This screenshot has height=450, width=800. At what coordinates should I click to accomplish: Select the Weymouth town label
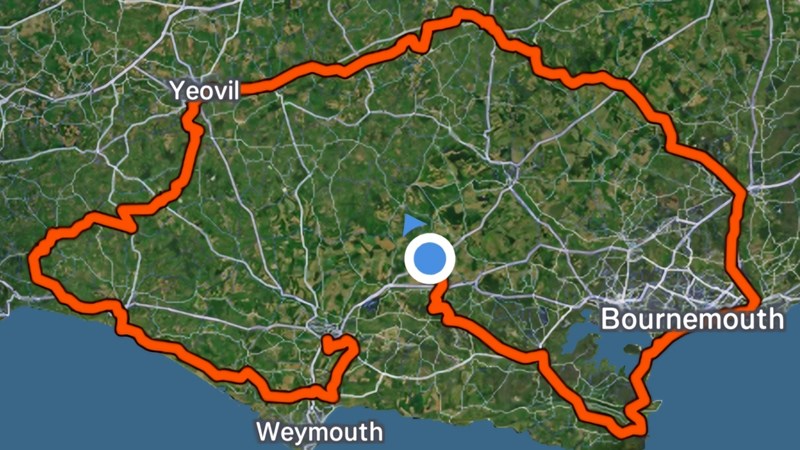pyautogui.click(x=319, y=432)
